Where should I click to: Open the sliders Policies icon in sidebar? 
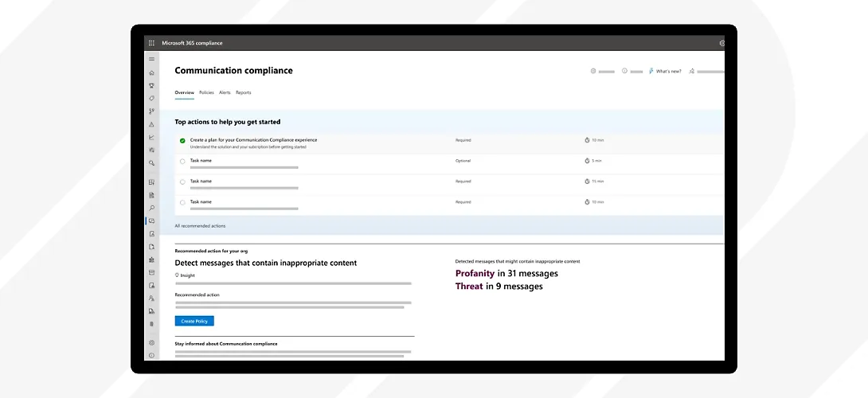tap(151, 150)
